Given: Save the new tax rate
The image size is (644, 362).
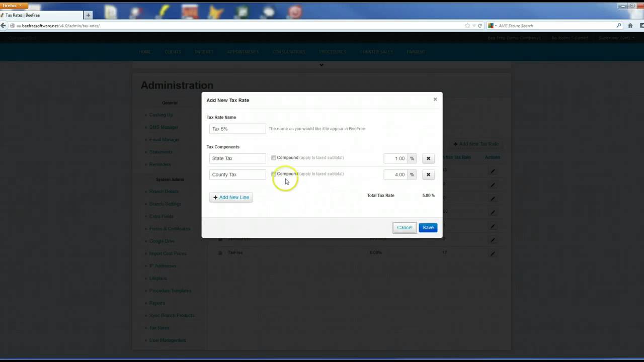Looking at the screenshot, I should click(428, 228).
